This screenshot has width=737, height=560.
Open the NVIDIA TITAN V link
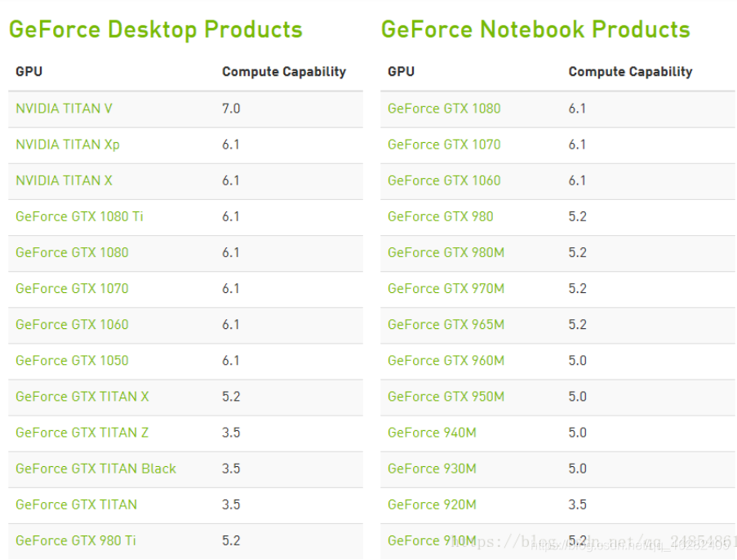point(64,109)
